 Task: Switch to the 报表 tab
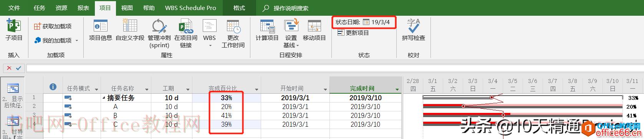tap(83, 8)
